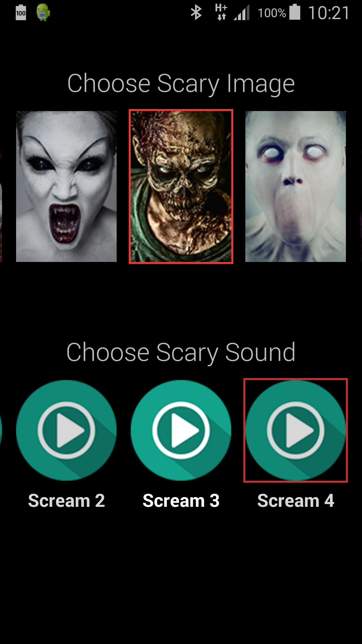Tap the signal strength bars icon
This screenshot has height=644, width=362.
(242, 13)
